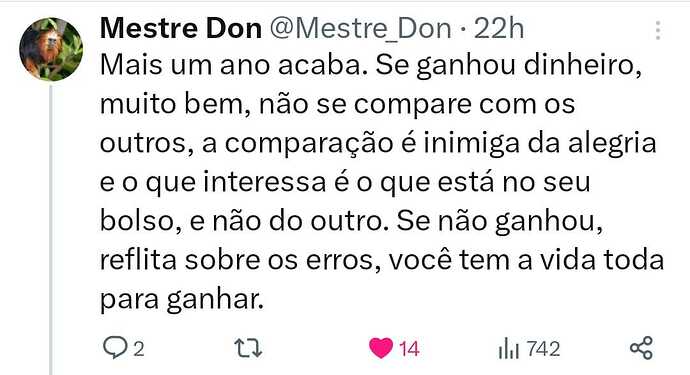
Task: Open the three-dot more options menu
Action: click(x=658, y=30)
